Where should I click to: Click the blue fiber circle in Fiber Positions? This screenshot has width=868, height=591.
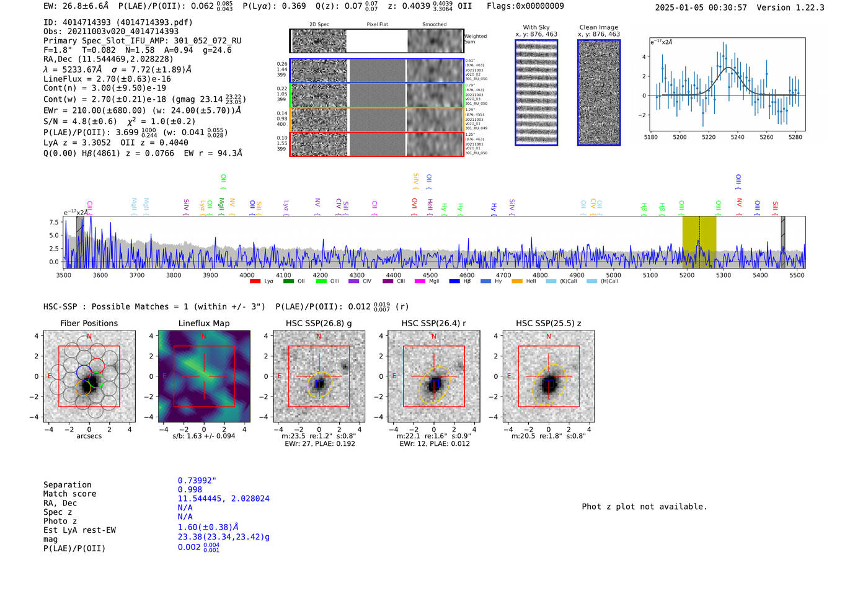(84, 373)
